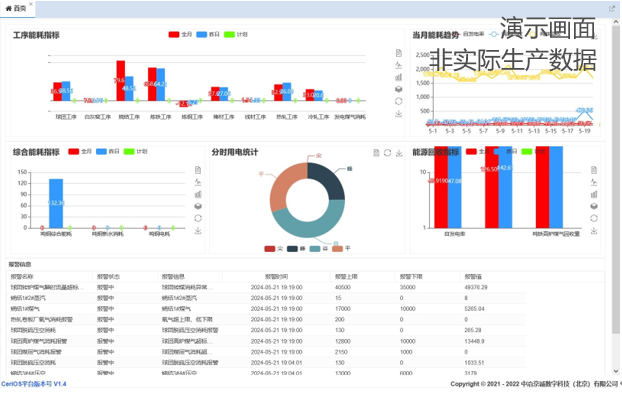Toggle 平 legend under donut chart
Screen dimensions: 622x394
pyautogui.click(x=341, y=249)
